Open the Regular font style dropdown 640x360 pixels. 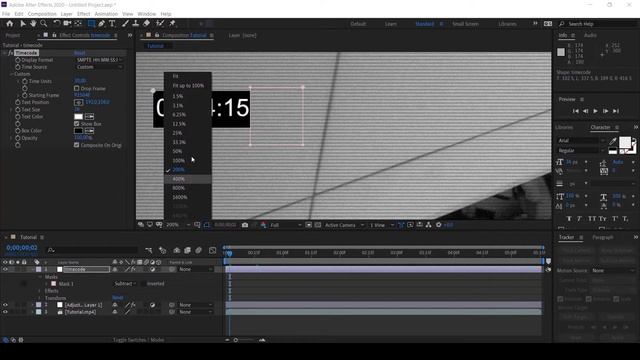(581, 151)
